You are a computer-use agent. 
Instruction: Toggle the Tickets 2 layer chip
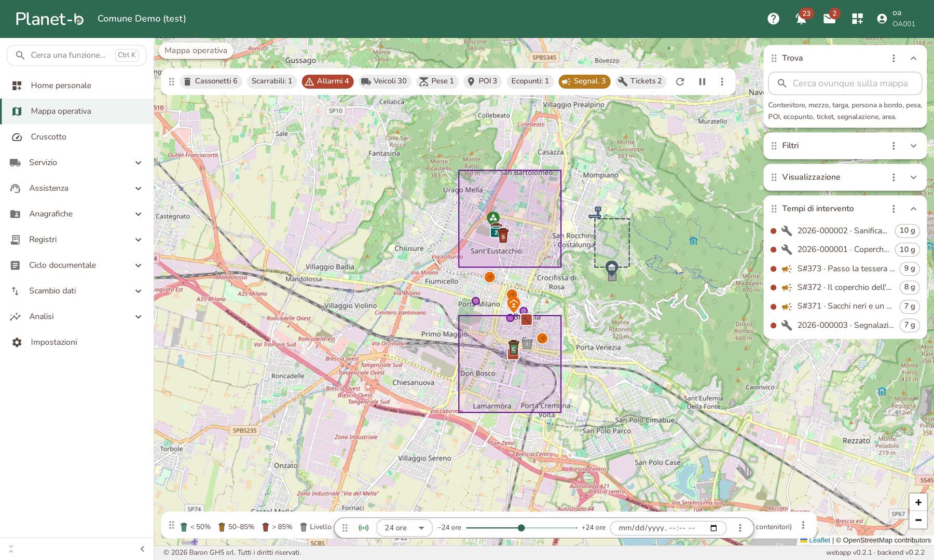(x=640, y=81)
